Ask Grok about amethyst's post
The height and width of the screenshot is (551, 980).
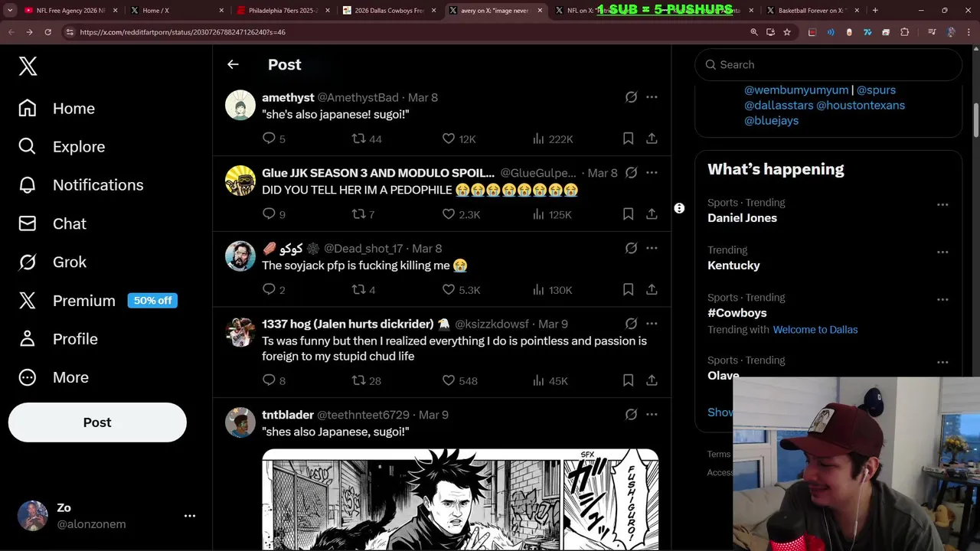click(x=631, y=97)
